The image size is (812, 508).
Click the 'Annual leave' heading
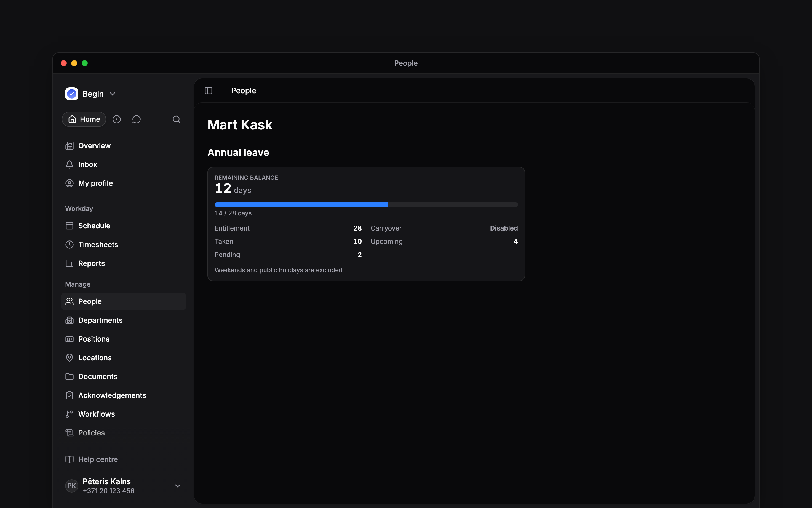(x=238, y=152)
